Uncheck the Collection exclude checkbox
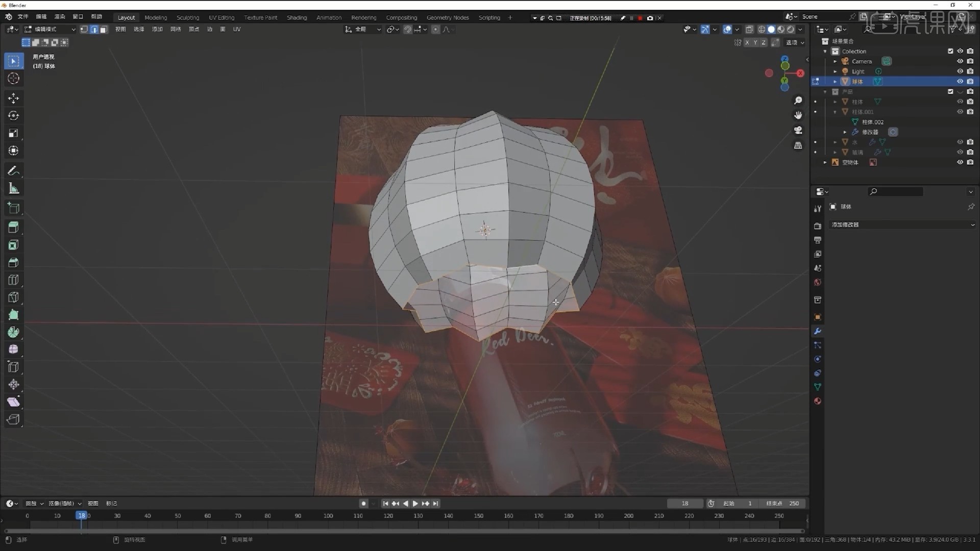The width and height of the screenshot is (980, 551). (950, 51)
